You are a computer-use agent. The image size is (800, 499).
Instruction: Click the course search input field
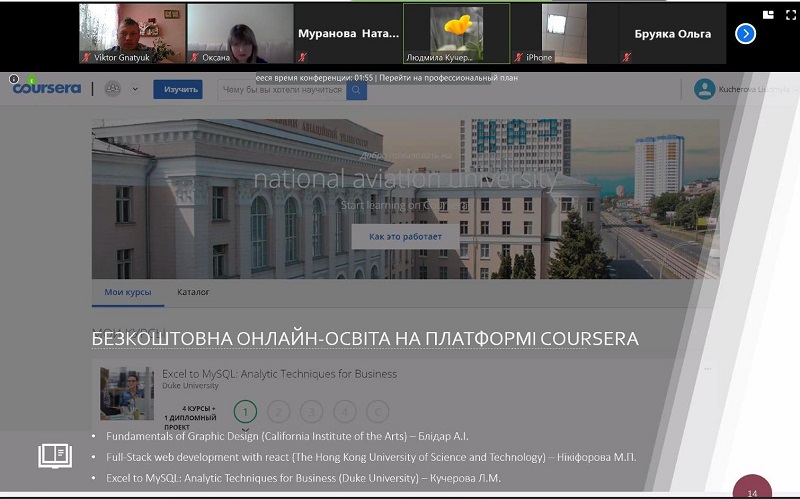282,90
